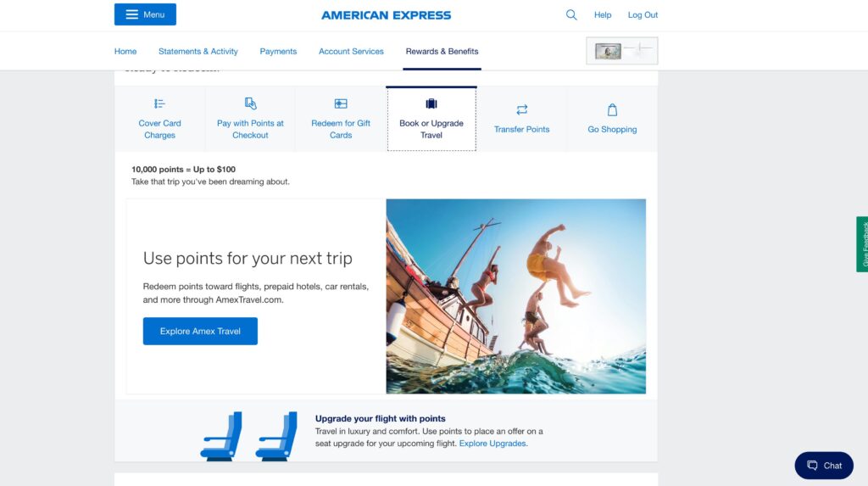Follow the Explore Upgrades link

click(492, 444)
